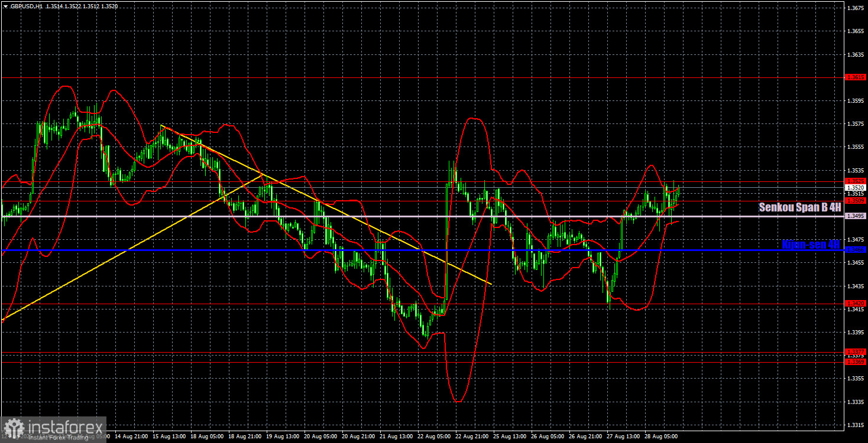Click the 21 Aug 13:00 time label

click(396, 437)
